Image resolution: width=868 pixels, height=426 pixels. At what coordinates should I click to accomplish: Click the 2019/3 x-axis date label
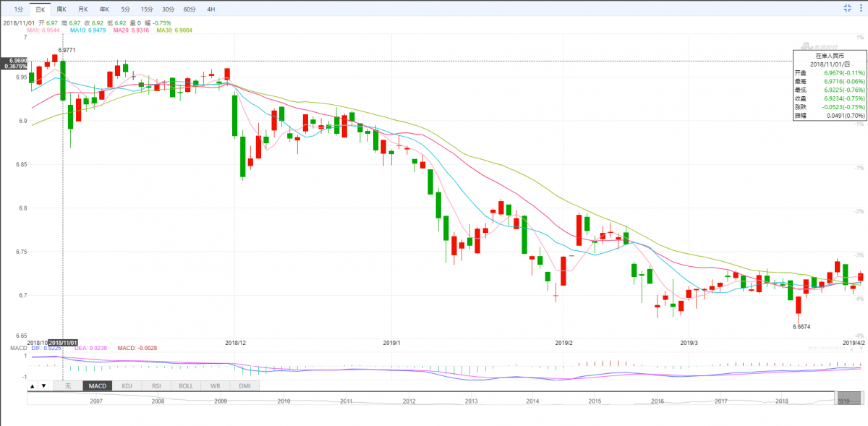(x=689, y=342)
